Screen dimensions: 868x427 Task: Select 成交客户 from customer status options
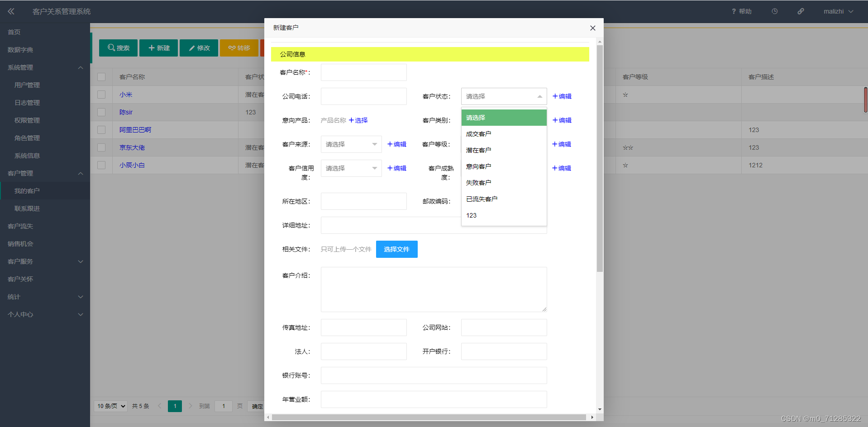479,133
